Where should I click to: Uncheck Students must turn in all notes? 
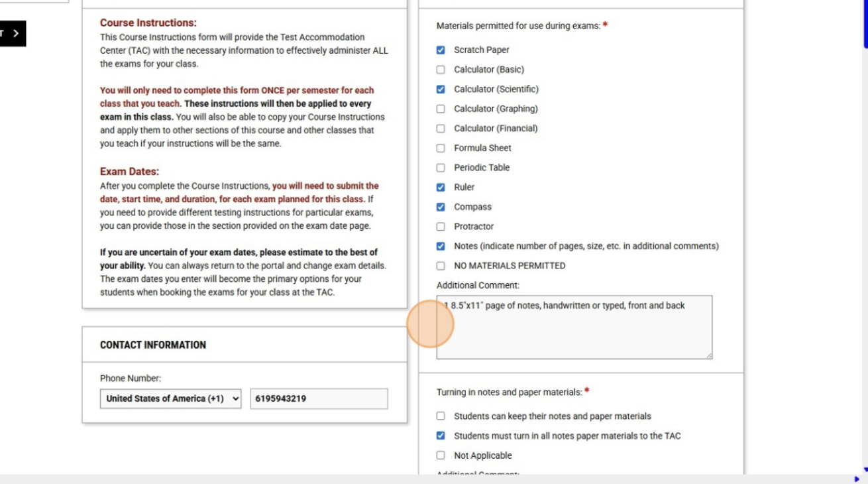[x=441, y=436]
